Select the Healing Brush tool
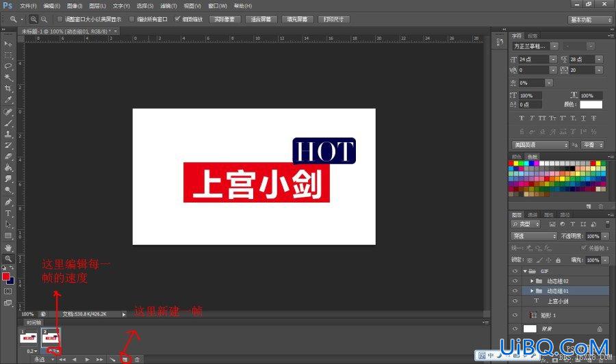This screenshot has height=364, width=616. [x=8, y=112]
